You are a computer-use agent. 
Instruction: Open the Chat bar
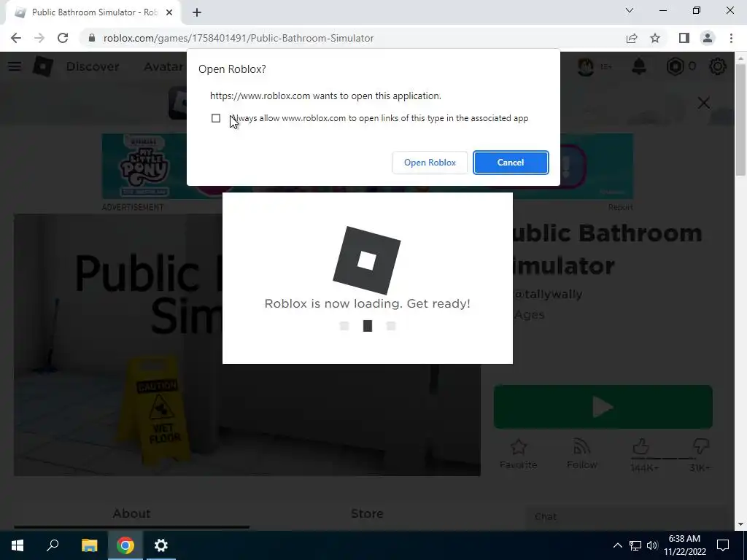(626, 517)
